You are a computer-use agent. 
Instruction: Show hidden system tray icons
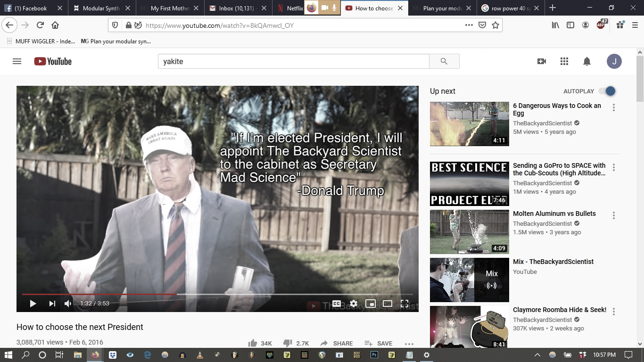click(537, 355)
